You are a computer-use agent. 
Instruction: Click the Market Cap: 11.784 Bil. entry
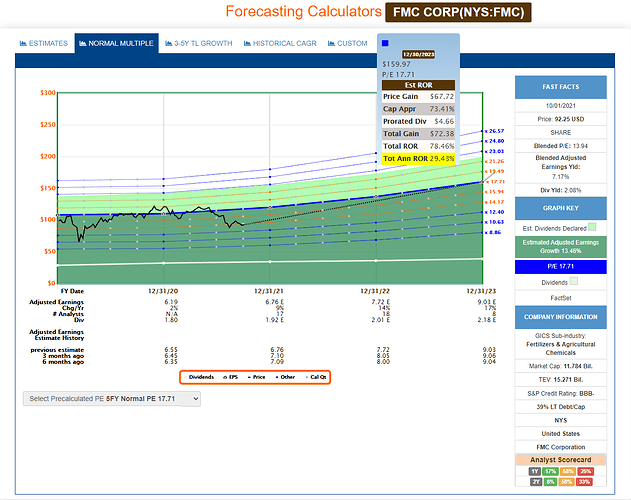pos(561,366)
